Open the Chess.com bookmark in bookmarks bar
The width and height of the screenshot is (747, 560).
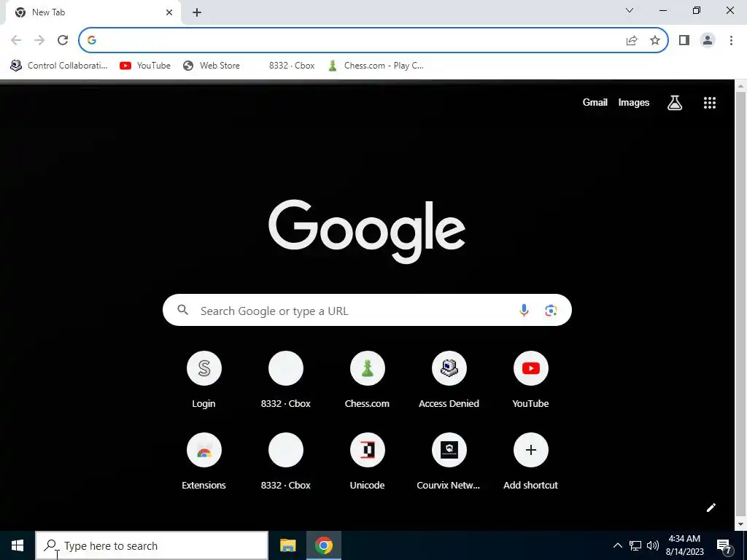(x=376, y=66)
